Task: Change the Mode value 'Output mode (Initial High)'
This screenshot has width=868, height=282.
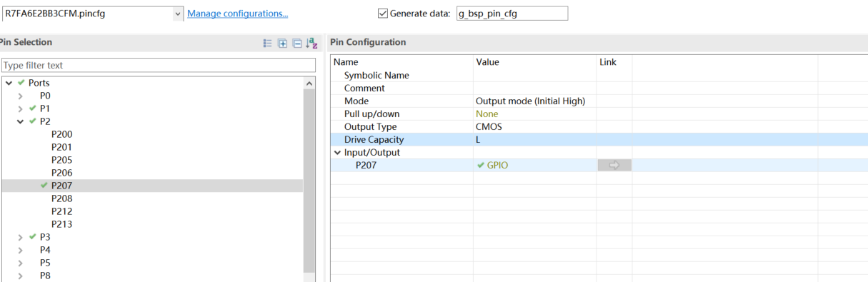Action: [531, 101]
